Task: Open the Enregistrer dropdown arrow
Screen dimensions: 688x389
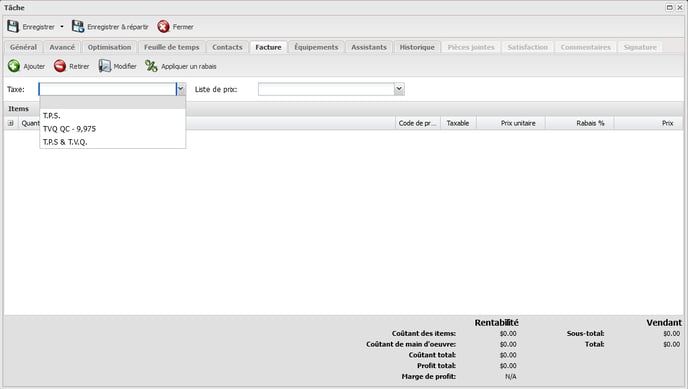Action: 62,27
